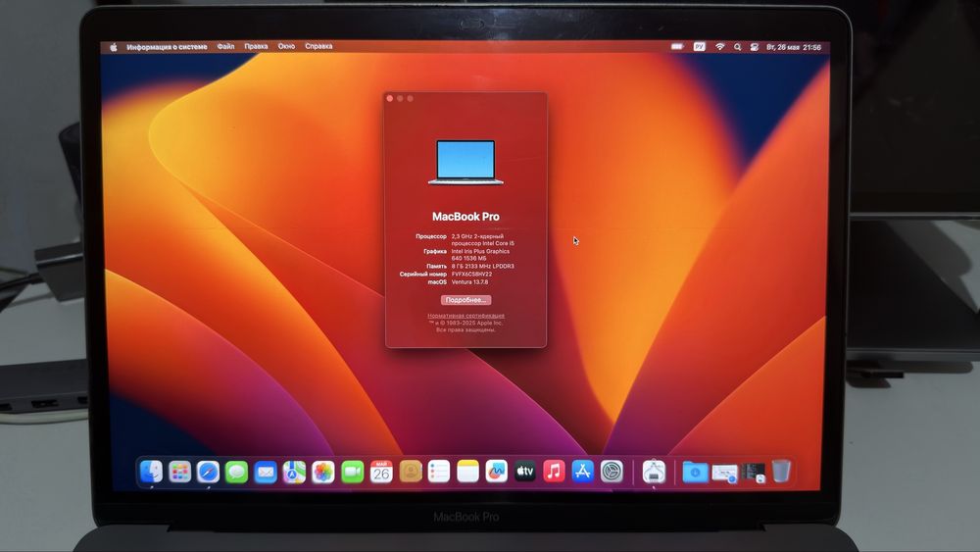This screenshot has height=552, width=980.
Task: Open the Файл menu
Action: click(x=225, y=46)
